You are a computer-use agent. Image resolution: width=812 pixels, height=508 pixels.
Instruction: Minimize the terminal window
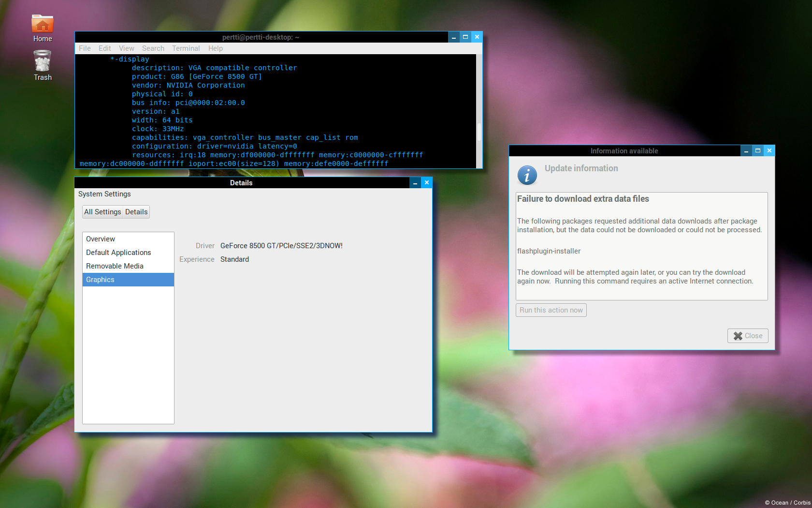click(453, 37)
